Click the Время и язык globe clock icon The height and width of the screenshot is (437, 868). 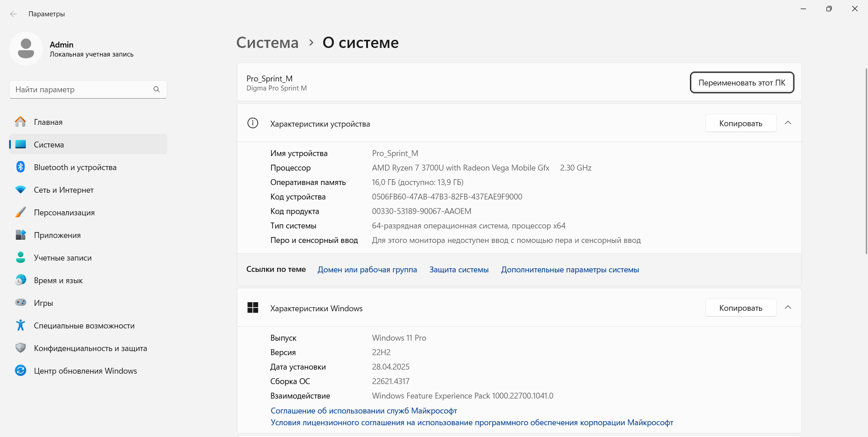point(20,280)
